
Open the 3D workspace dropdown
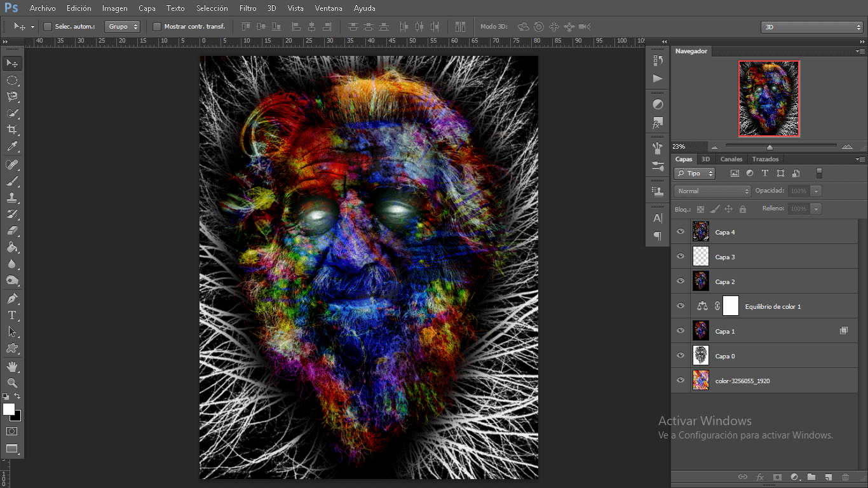(811, 27)
